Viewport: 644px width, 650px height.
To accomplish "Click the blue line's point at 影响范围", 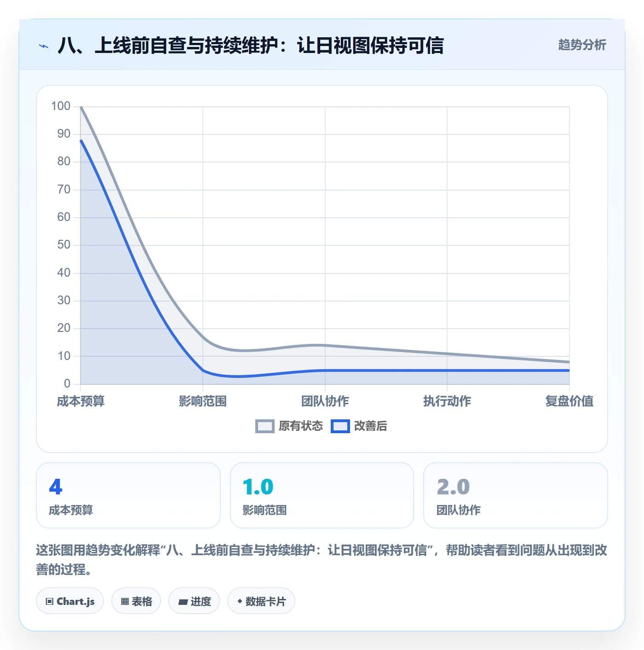I will click(x=203, y=370).
